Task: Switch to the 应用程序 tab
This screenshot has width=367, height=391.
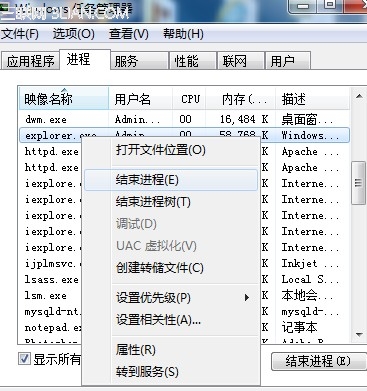Action: click(30, 61)
